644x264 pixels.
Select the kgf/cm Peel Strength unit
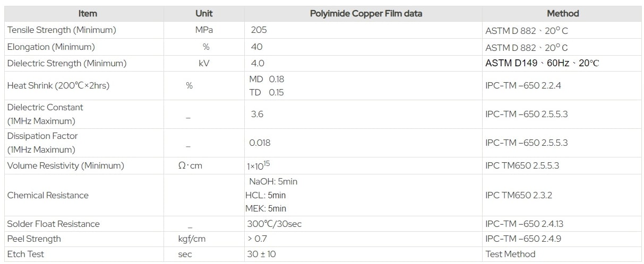coord(192,239)
